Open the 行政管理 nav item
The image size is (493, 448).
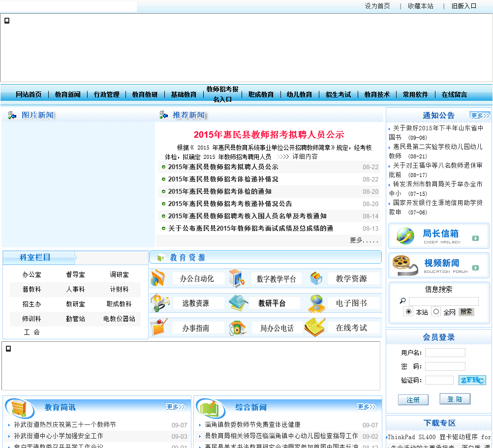(x=107, y=94)
